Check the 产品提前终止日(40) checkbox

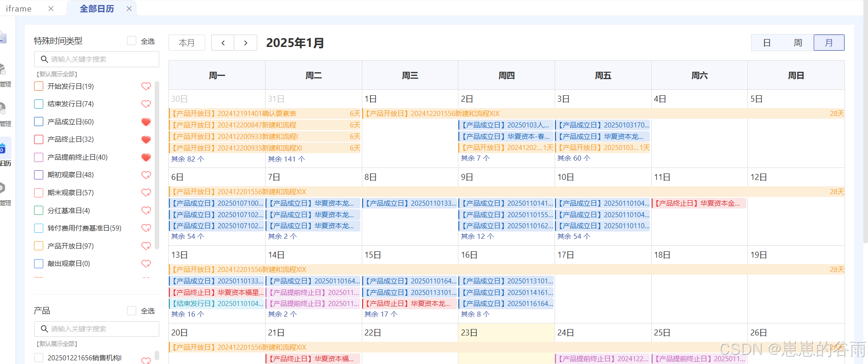(x=39, y=157)
